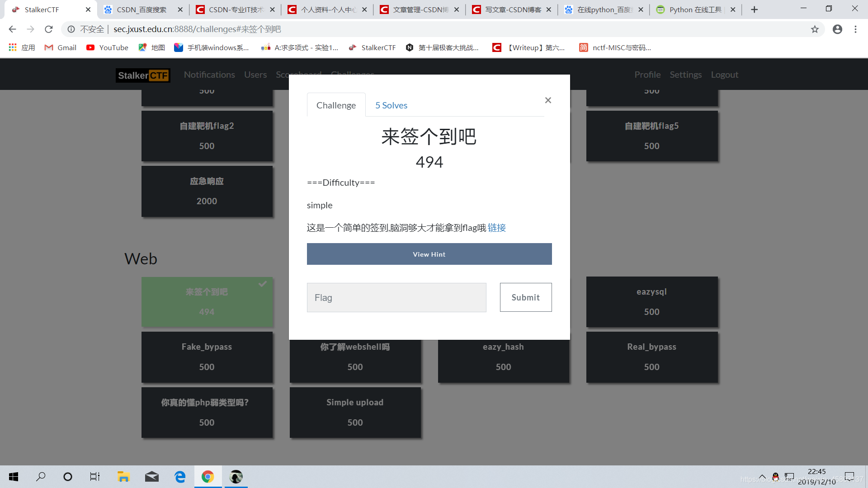Open the 自建靶机flag2 challenge card
This screenshot has width=868, height=488.
coord(207,136)
